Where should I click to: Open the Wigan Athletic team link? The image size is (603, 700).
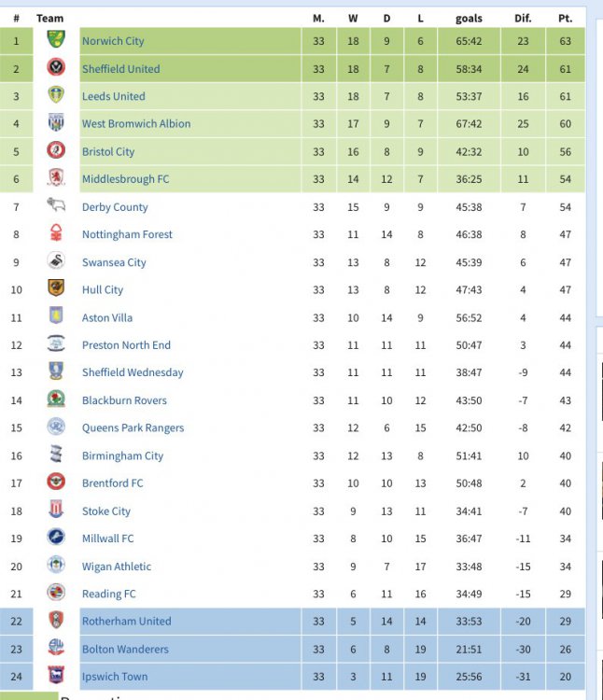pos(116,567)
